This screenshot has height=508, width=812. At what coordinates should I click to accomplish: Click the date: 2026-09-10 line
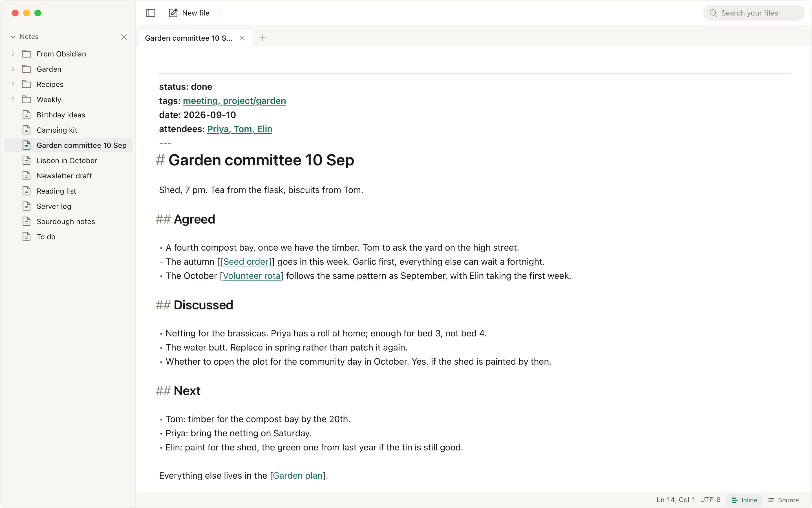click(x=197, y=115)
